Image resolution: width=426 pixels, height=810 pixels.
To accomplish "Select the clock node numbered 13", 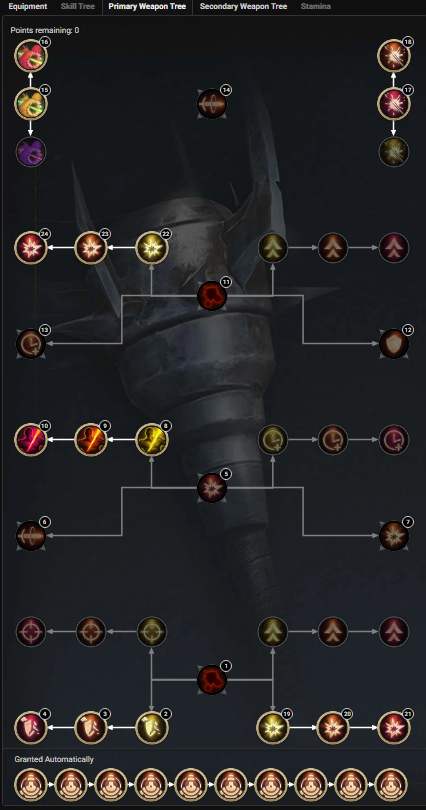I will 31,344.
